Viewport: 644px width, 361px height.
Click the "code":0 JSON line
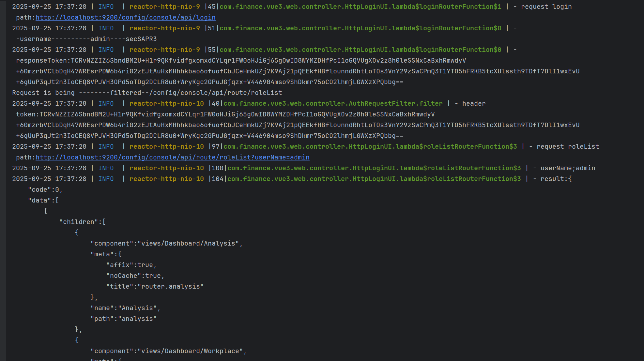45,190
